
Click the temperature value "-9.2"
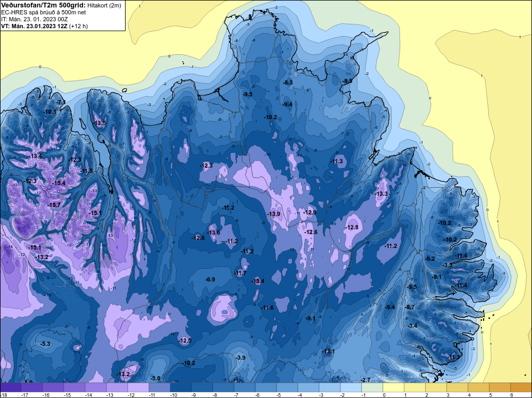click(x=430, y=259)
